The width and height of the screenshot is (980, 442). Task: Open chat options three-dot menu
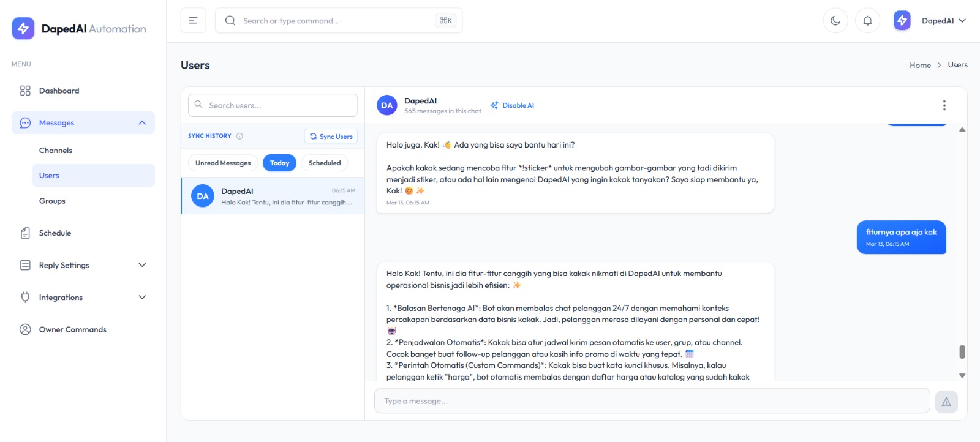pos(944,105)
